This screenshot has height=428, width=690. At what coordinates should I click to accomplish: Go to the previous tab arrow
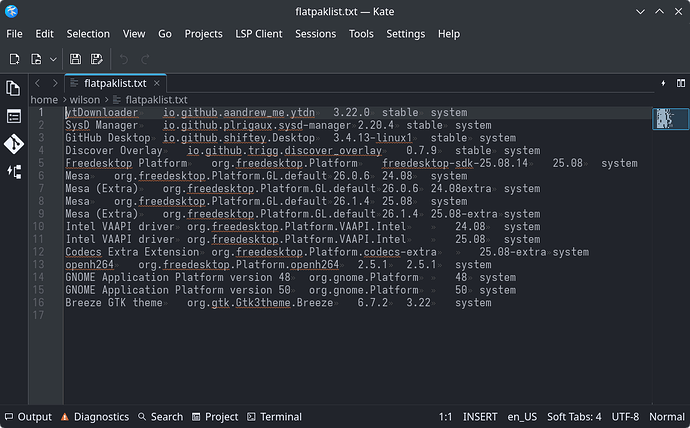[x=37, y=83]
